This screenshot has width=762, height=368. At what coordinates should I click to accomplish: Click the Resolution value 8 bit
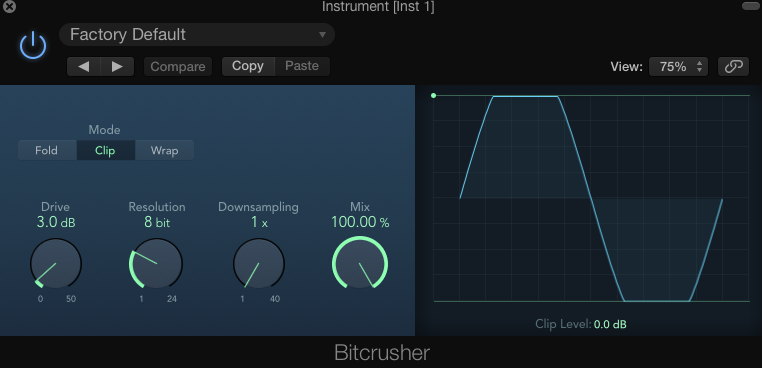point(157,223)
